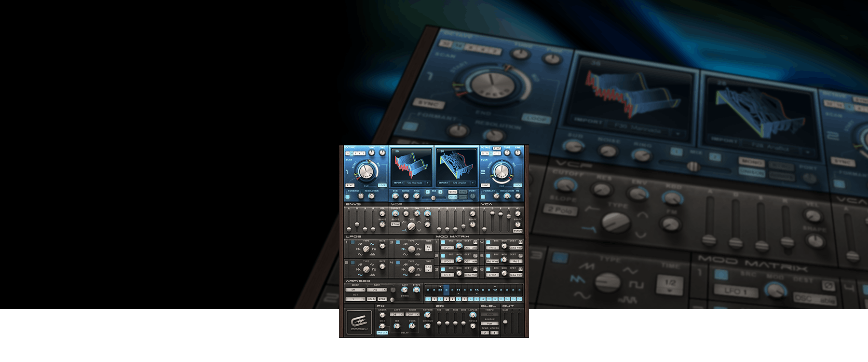Open the delay Left time dropdown 3/8

coord(397,314)
